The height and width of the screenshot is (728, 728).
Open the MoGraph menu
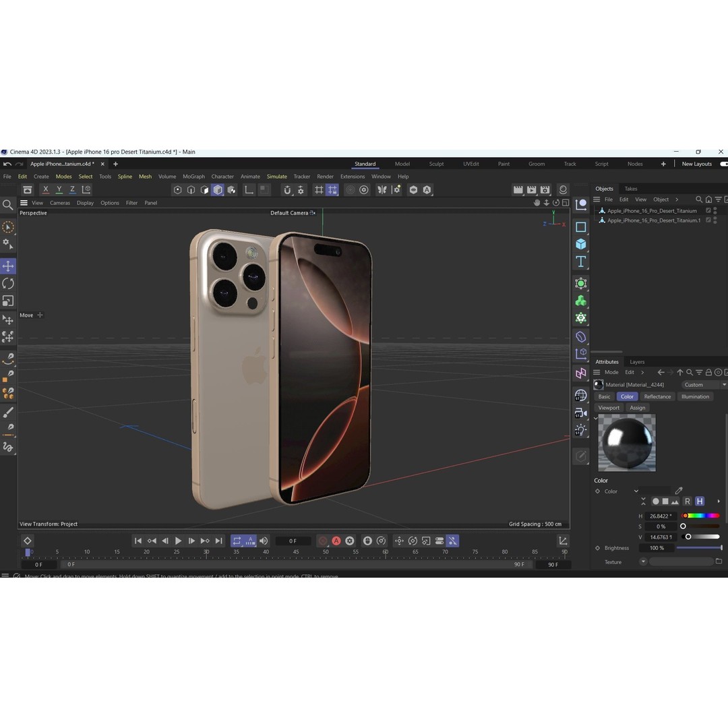tap(193, 177)
